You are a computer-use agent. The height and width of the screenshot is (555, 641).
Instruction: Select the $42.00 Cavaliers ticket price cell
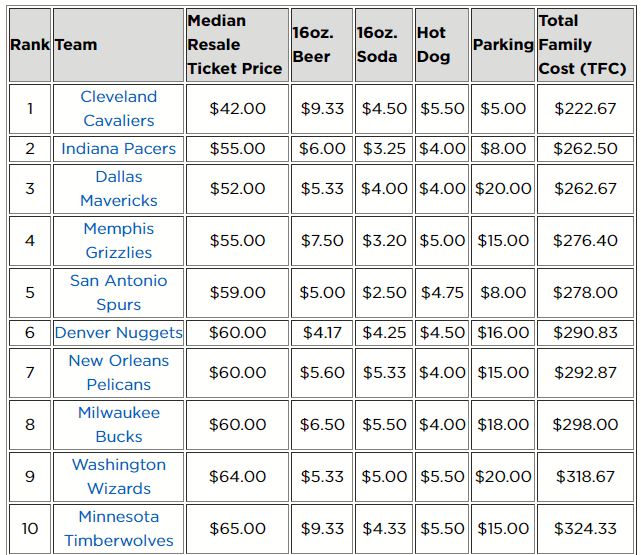[x=238, y=109]
